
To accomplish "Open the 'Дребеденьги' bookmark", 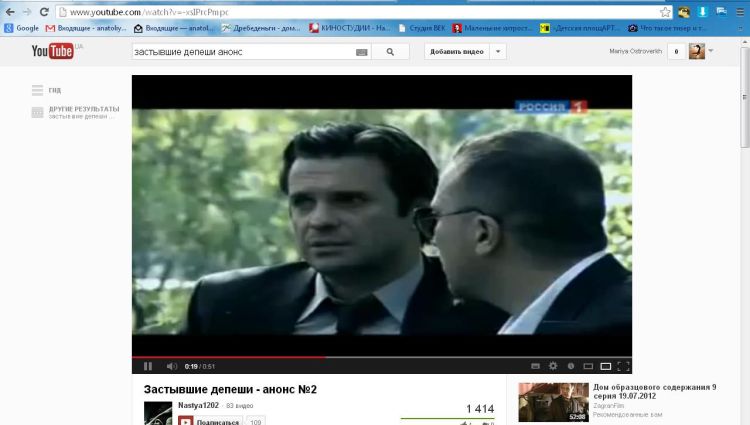I will tap(261, 28).
